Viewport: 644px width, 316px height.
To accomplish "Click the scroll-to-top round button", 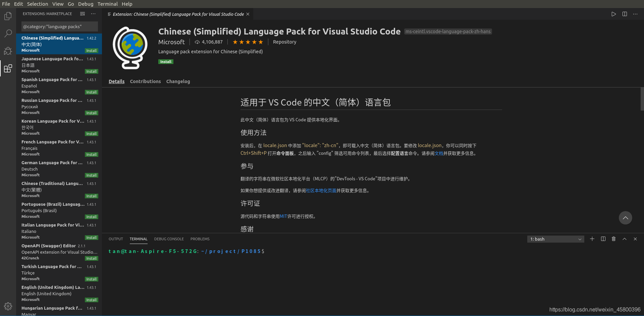I will point(626,218).
